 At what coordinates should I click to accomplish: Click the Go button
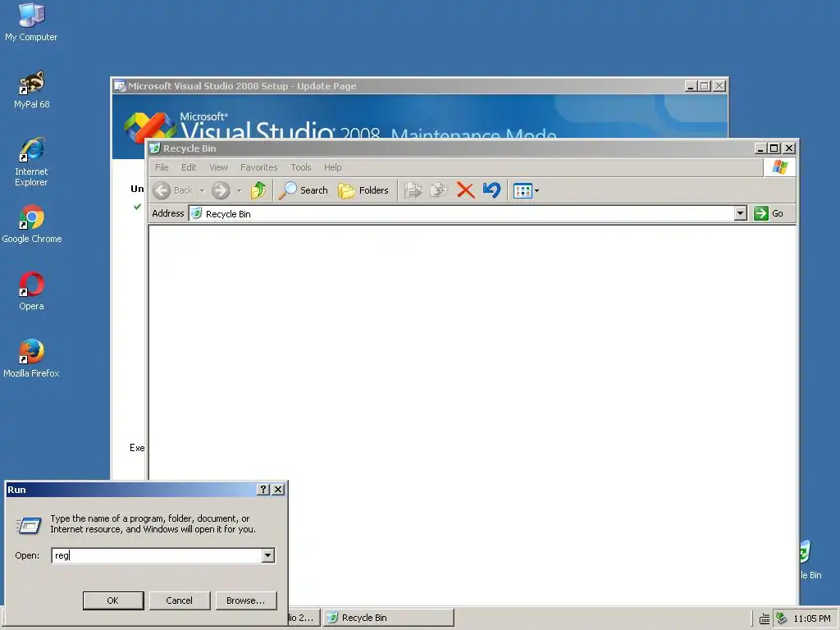(x=769, y=213)
